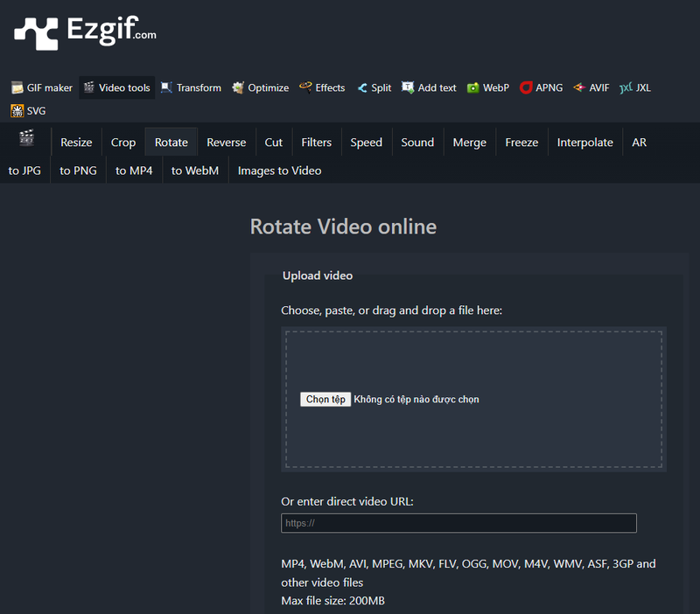Go to the Transform menu label
700x614 pixels.
199,88
